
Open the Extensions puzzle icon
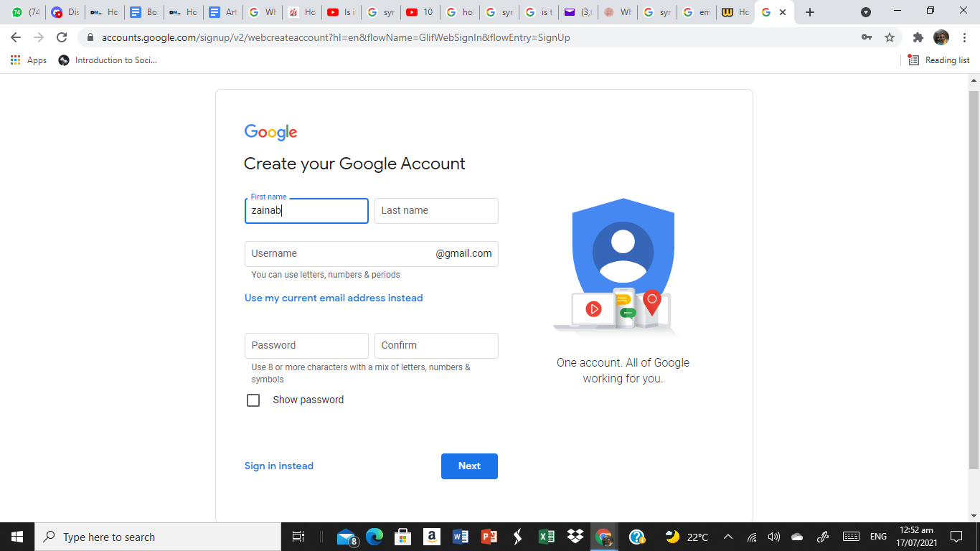[x=918, y=37]
